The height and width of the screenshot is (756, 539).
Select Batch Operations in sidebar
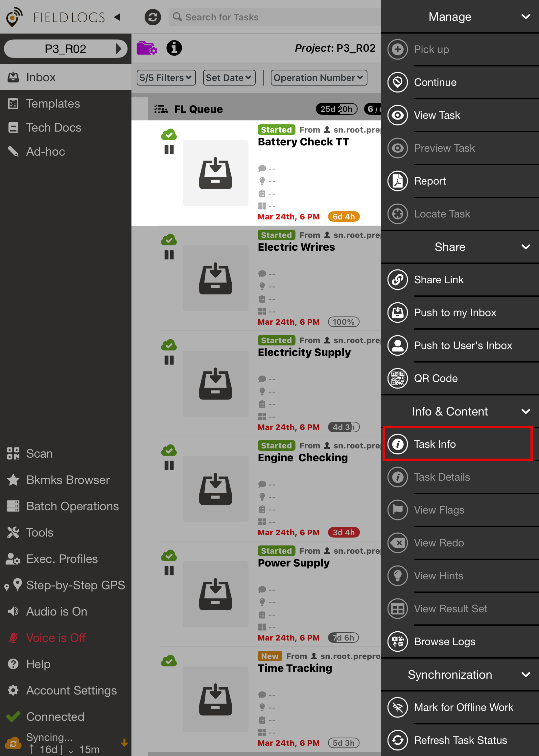[72, 506]
